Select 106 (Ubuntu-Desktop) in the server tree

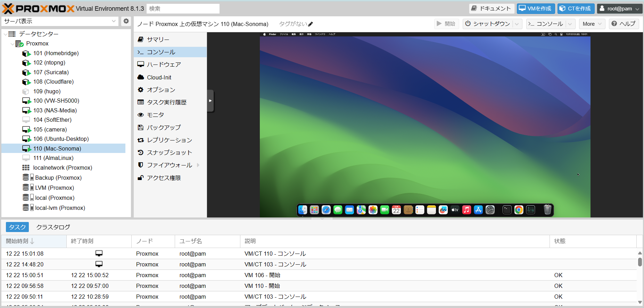[x=61, y=139]
